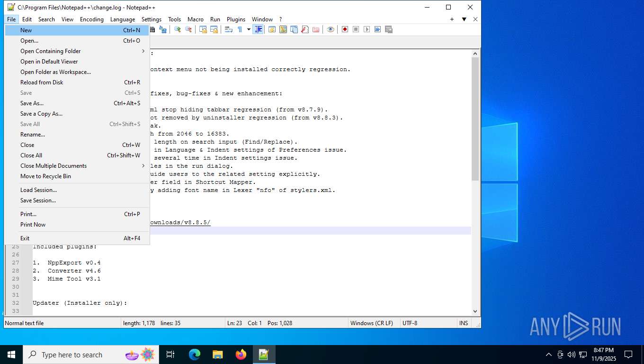Toggle the Monitoring eye icon
Image resolution: width=644 pixels, height=364 pixels.
tap(331, 29)
